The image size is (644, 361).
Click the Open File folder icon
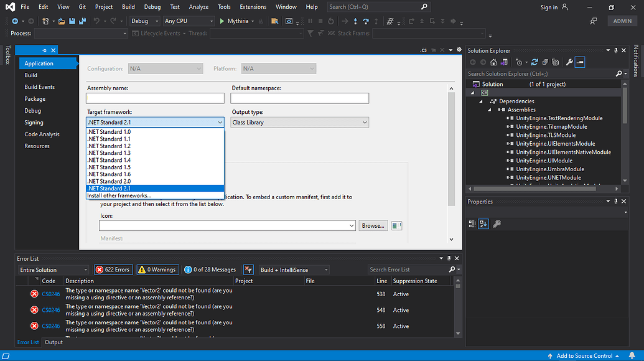click(x=62, y=21)
